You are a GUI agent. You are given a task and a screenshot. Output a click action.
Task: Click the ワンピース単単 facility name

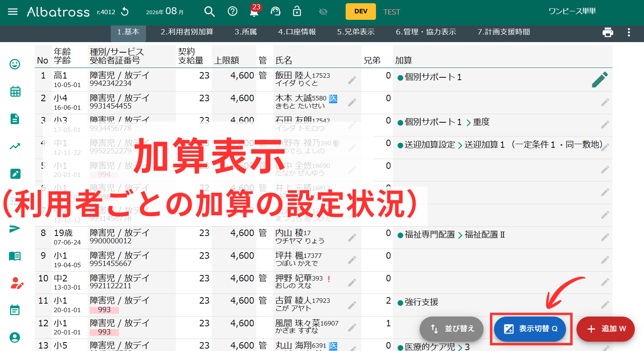pyautogui.click(x=572, y=11)
